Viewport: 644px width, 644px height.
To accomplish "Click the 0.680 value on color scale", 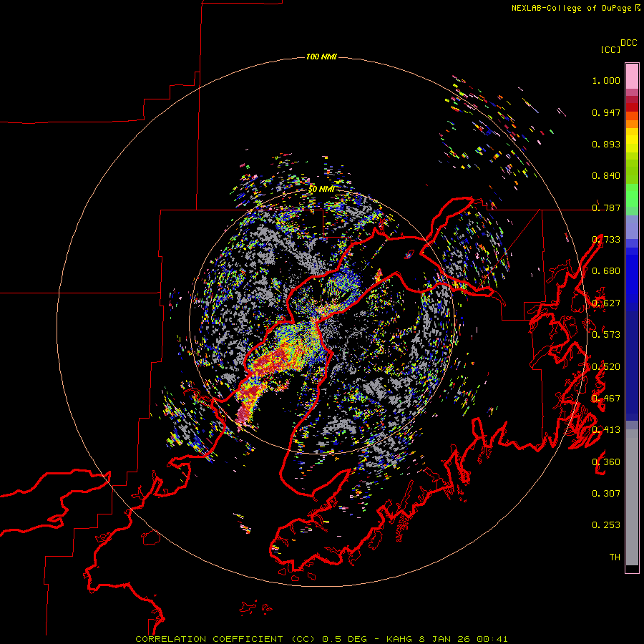I will [x=606, y=271].
